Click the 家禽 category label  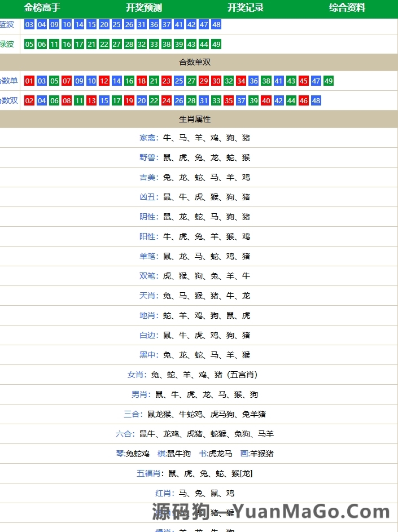tap(148, 138)
